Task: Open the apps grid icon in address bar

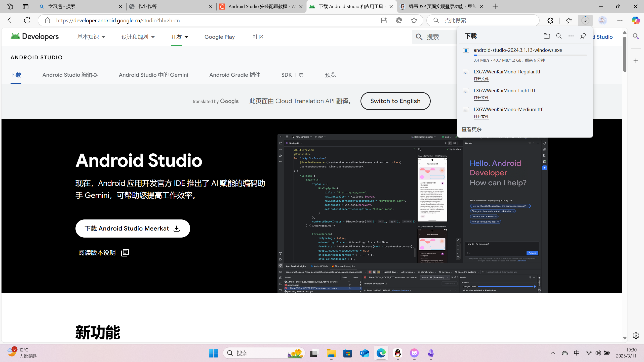Action: [384, 20]
